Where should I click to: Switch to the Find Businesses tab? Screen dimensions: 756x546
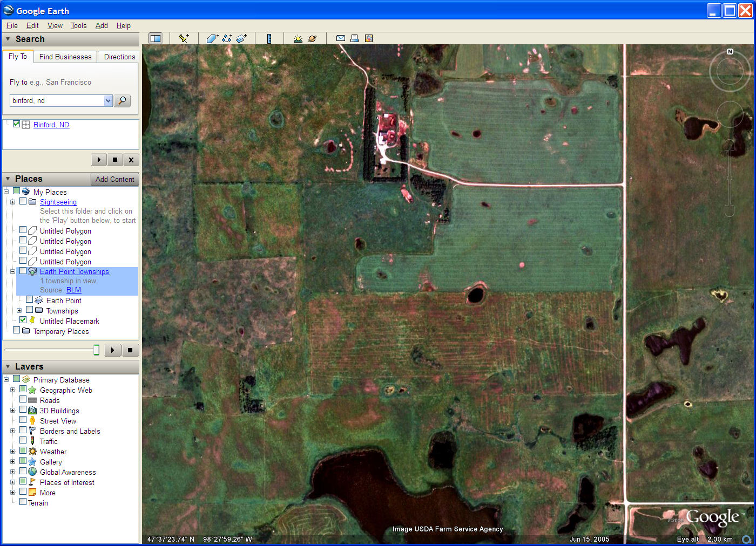click(65, 57)
